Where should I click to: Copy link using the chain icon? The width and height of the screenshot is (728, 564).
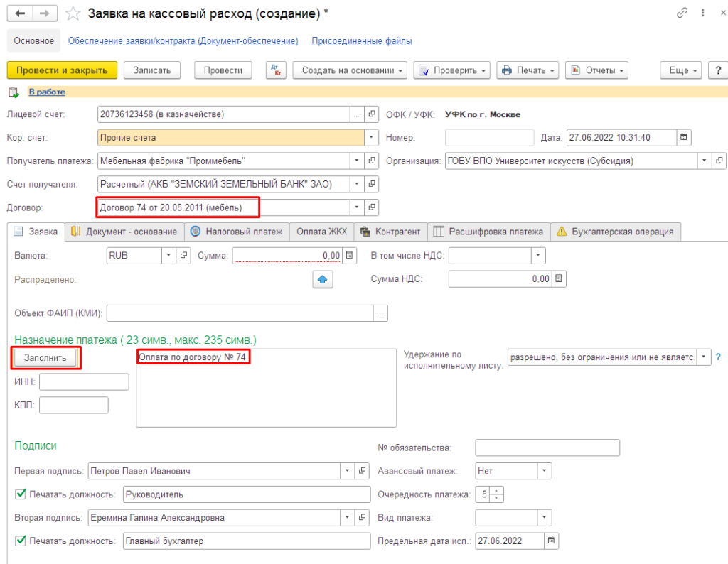point(683,13)
